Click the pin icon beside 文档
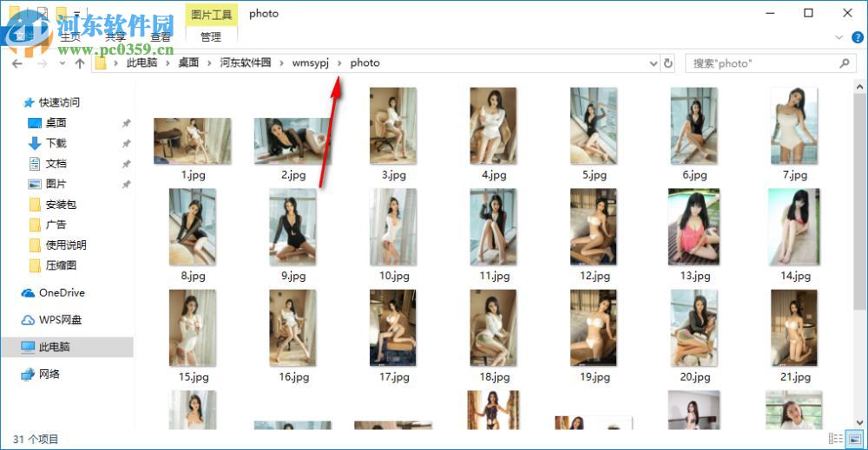868x450 pixels. point(126,164)
